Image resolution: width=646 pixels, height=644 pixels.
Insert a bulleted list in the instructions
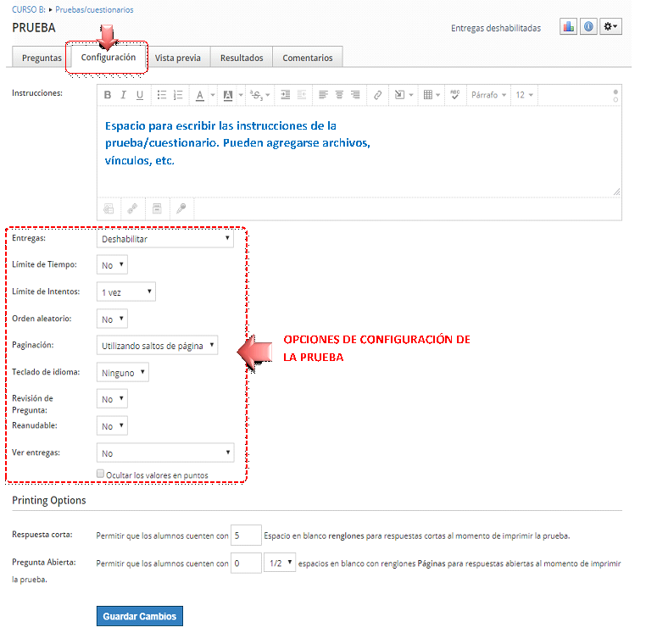(162, 95)
